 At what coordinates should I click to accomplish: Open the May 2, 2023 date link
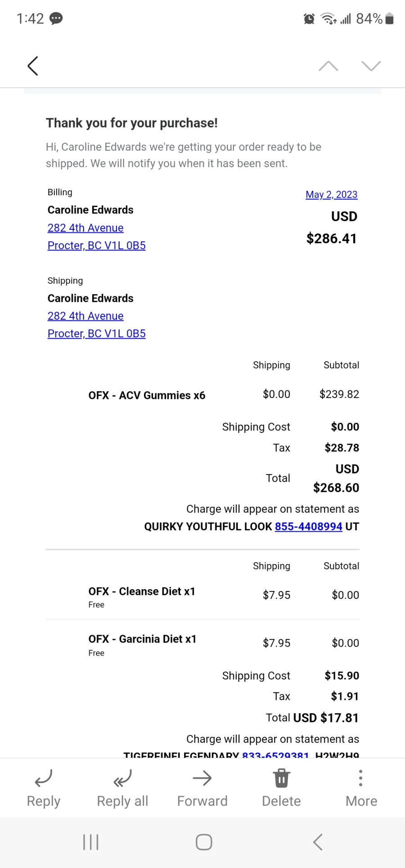[332, 194]
